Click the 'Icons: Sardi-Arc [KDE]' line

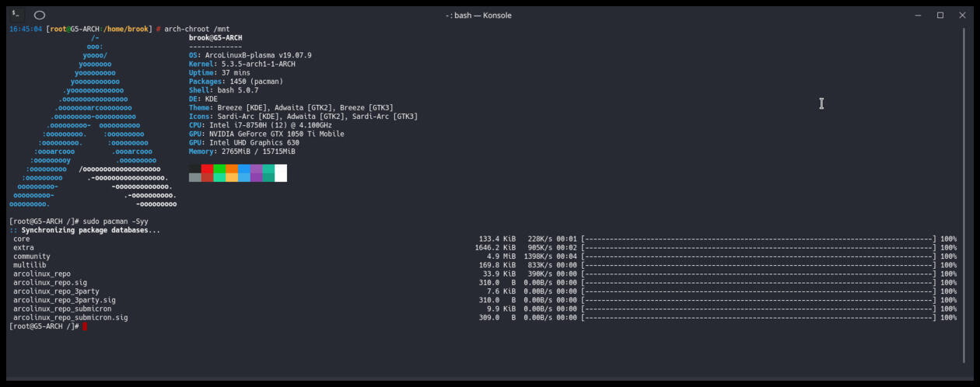[x=303, y=117]
